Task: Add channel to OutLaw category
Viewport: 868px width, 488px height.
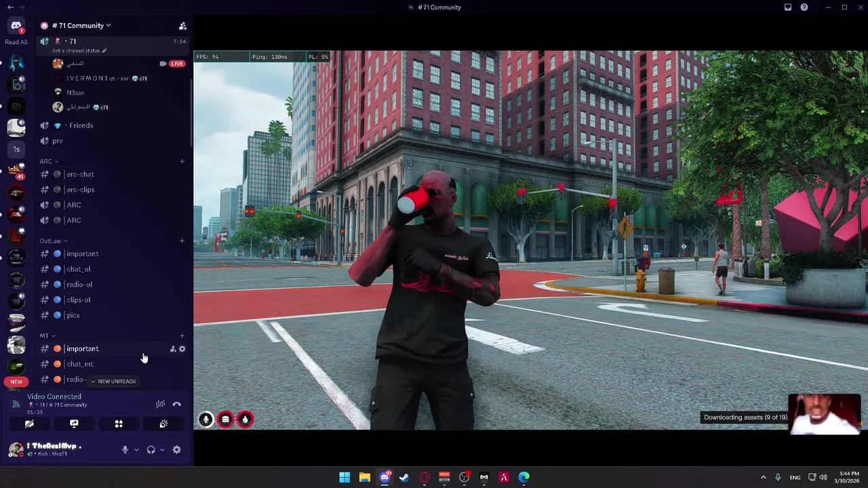Action: tap(182, 241)
